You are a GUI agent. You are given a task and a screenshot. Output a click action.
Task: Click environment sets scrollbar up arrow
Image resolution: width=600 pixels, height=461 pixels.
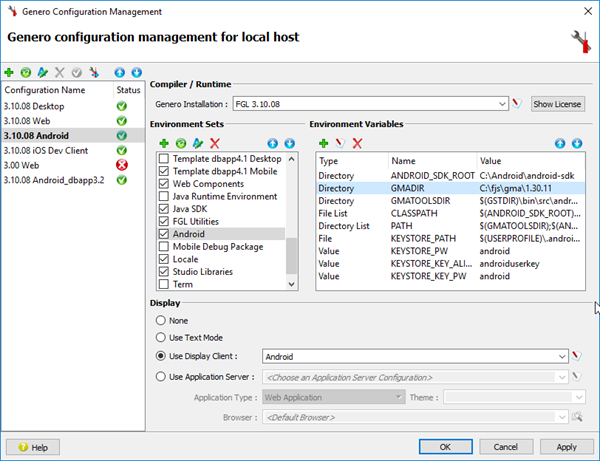(291, 158)
